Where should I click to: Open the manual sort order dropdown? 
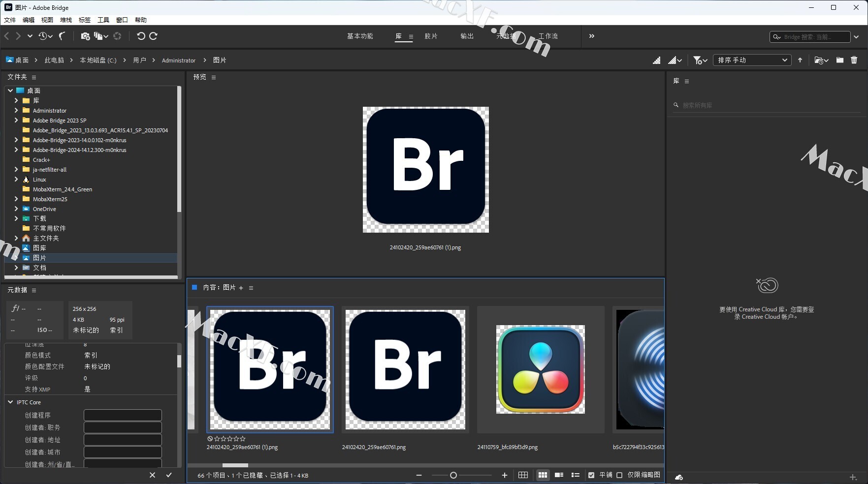coord(752,60)
